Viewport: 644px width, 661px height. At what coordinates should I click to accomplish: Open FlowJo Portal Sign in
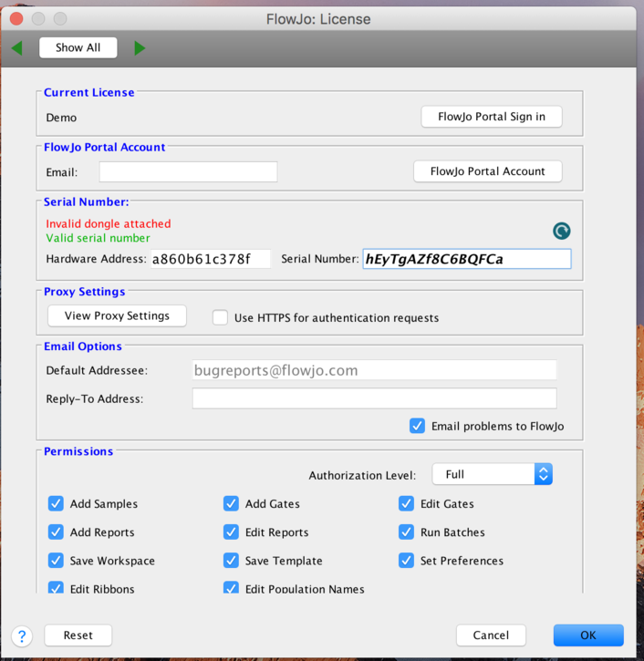click(x=492, y=117)
